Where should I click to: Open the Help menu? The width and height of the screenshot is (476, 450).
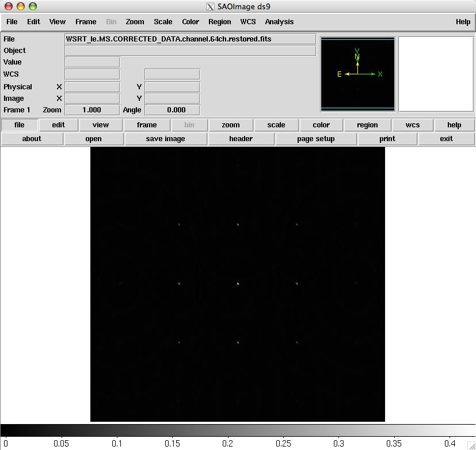point(463,22)
